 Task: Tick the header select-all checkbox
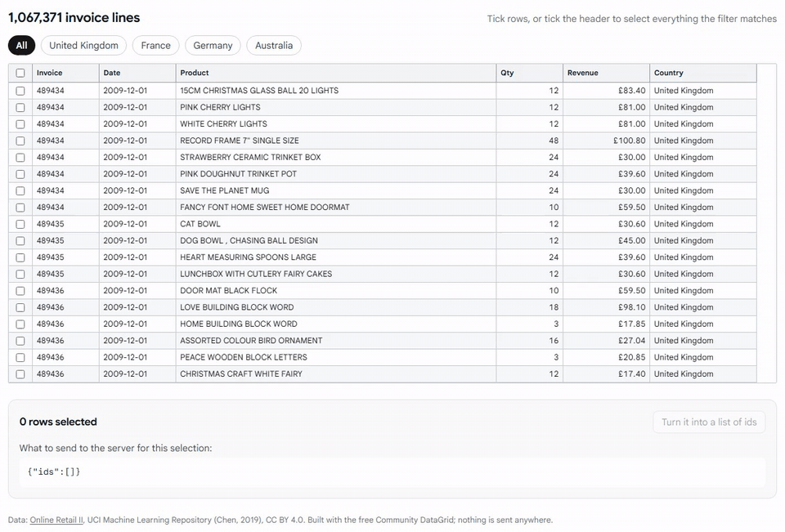click(20, 73)
